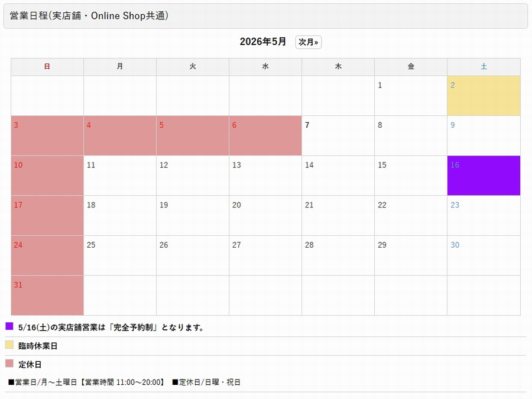Select date 31 in the calendar

click(x=47, y=296)
